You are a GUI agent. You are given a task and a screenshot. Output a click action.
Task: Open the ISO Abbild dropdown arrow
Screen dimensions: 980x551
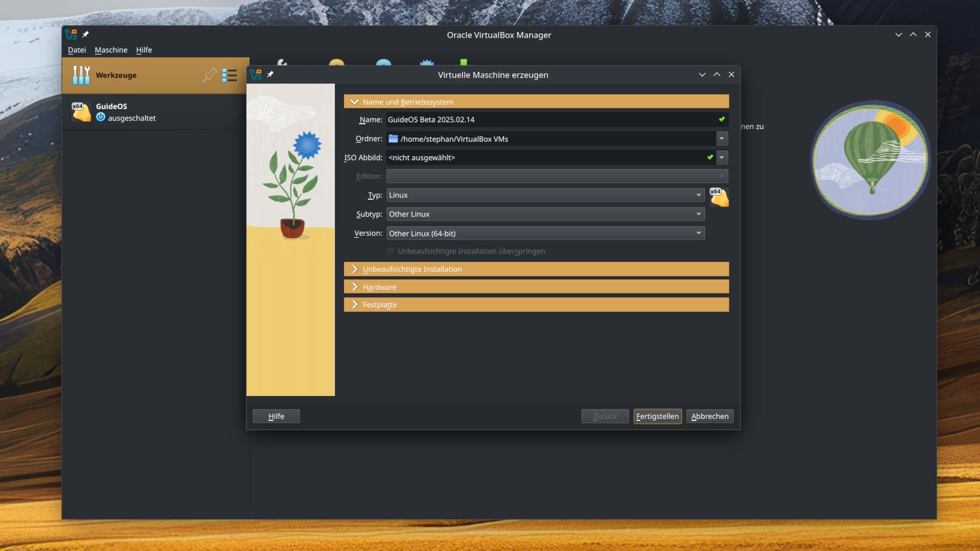pyautogui.click(x=722, y=158)
